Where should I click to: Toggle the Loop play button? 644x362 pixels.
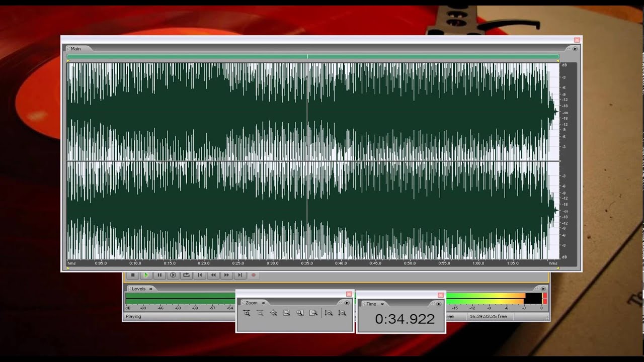pyautogui.click(x=186, y=275)
